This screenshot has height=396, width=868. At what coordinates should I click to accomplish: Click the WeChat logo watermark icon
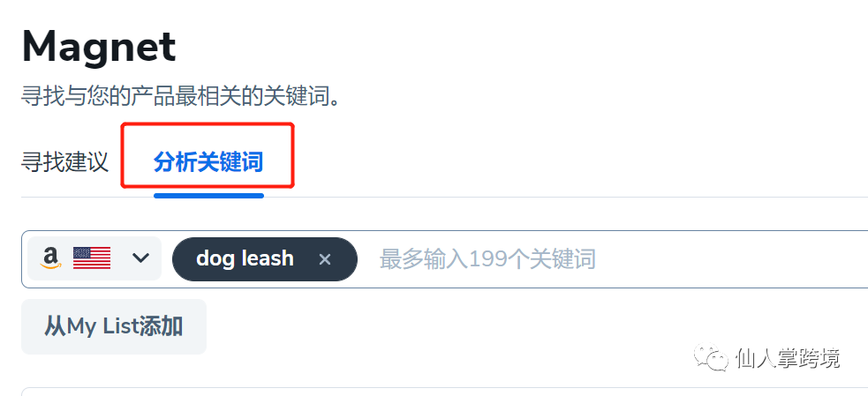712,358
